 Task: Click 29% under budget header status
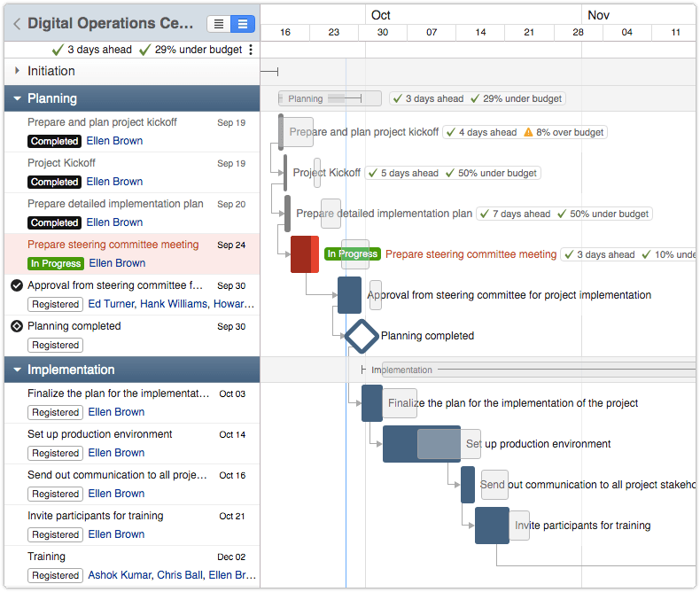(191, 50)
